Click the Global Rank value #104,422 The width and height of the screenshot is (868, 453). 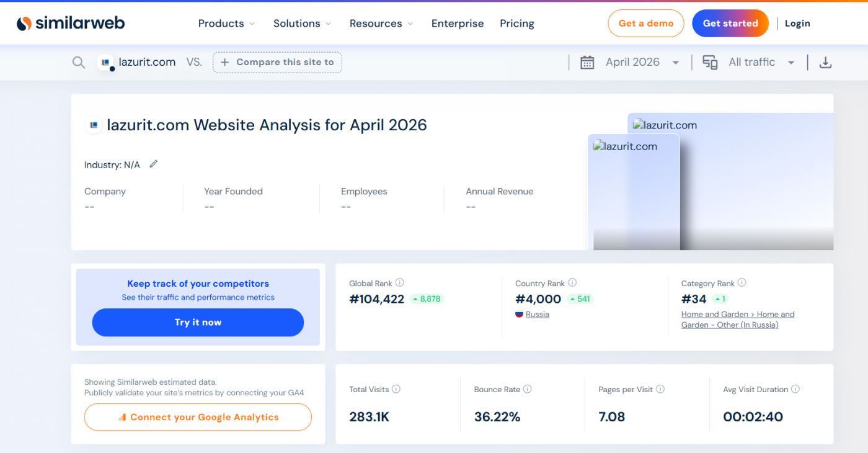coord(376,299)
